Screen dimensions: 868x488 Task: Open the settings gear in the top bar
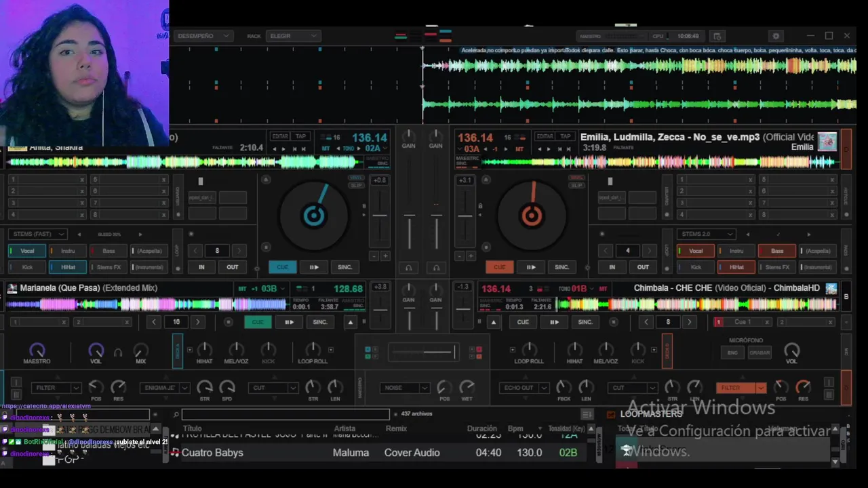pos(776,36)
